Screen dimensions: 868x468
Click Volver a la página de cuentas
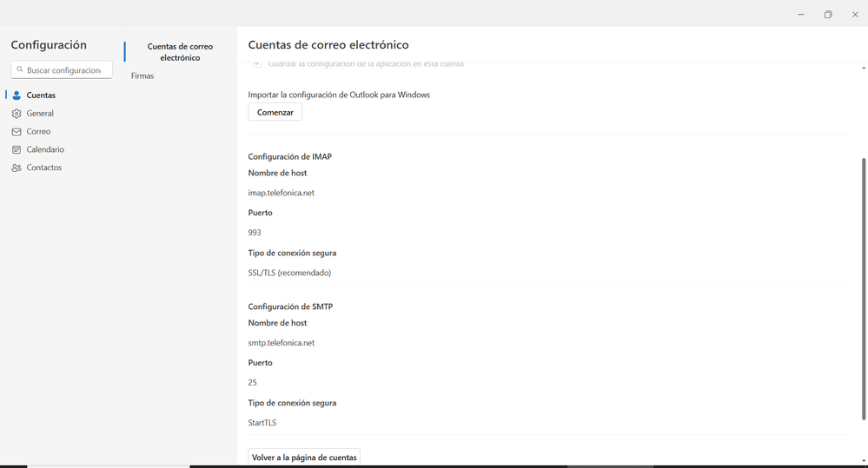pos(304,458)
